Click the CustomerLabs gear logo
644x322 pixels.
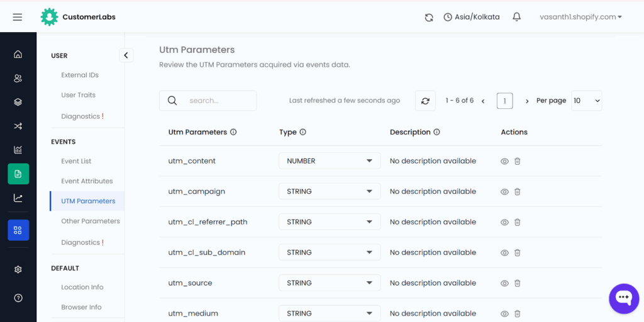point(49,17)
